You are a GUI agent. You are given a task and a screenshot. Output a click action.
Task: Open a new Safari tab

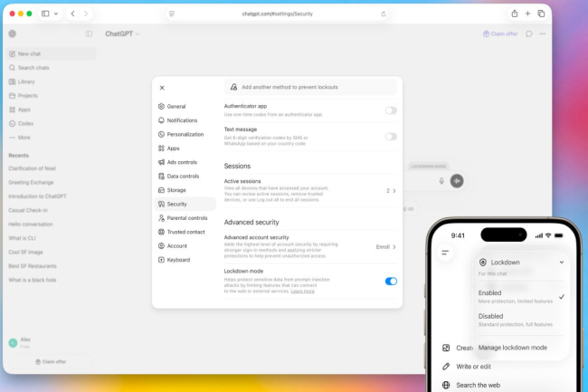tap(527, 14)
